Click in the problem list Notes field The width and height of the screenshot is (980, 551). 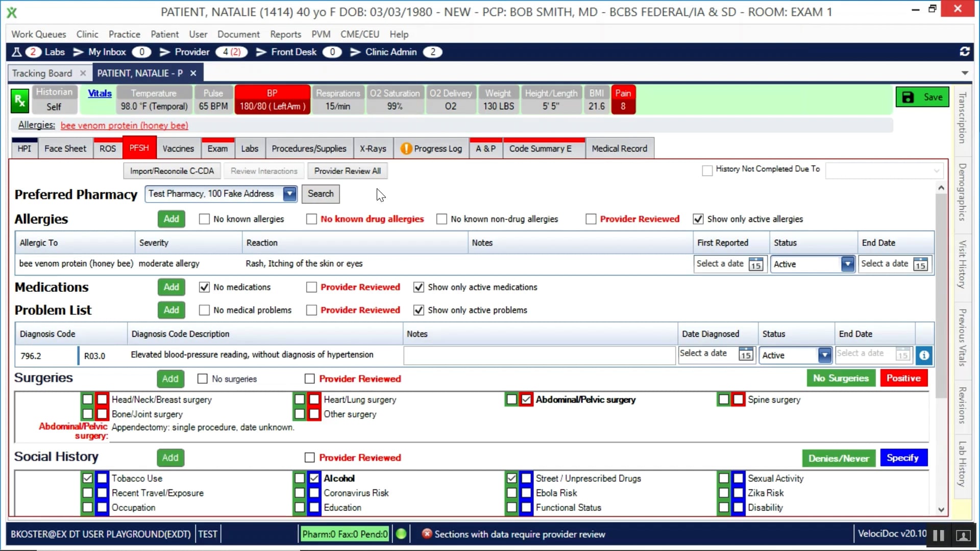539,356
